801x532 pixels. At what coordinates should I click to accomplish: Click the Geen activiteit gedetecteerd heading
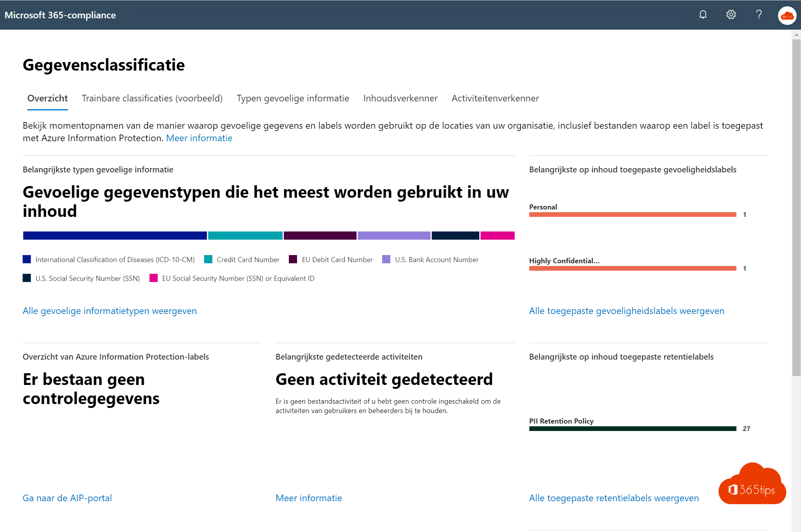coord(384,379)
